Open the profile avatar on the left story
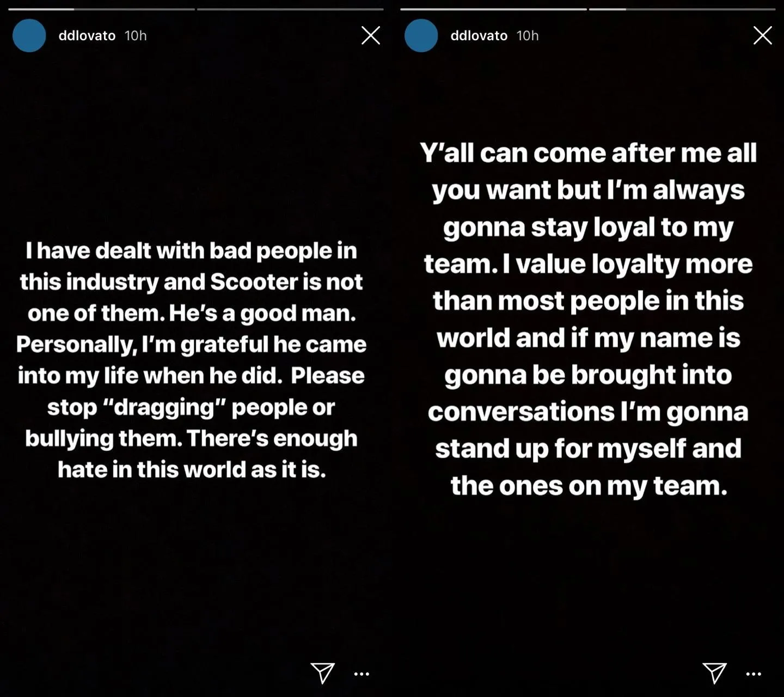The image size is (784, 697). [x=29, y=35]
